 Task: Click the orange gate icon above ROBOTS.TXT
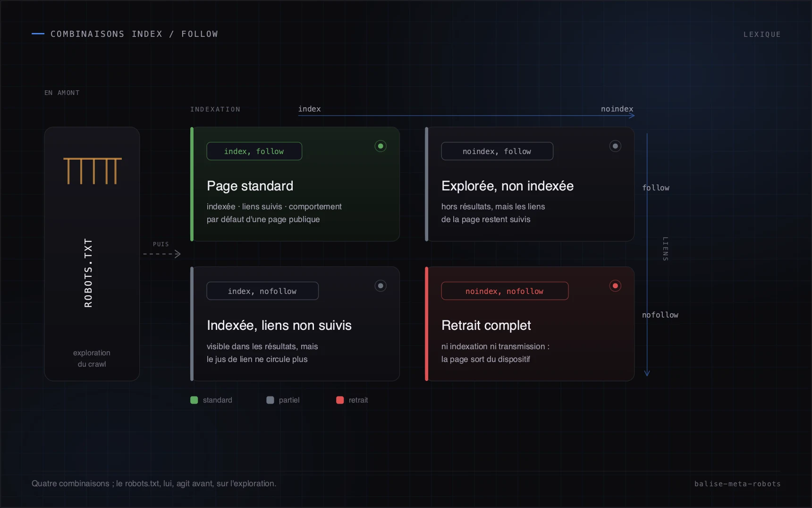click(x=93, y=171)
